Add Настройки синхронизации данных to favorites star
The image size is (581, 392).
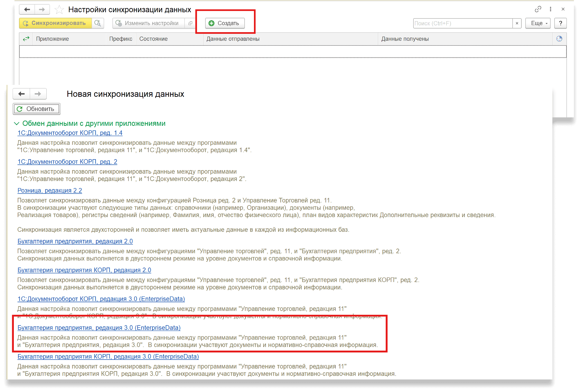click(59, 10)
